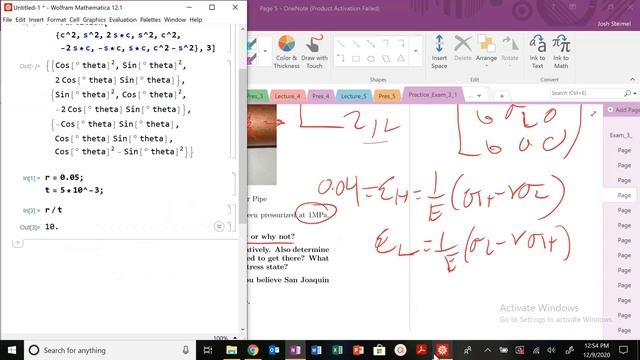Click the r / t input line in Mathematica

coord(53,210)
